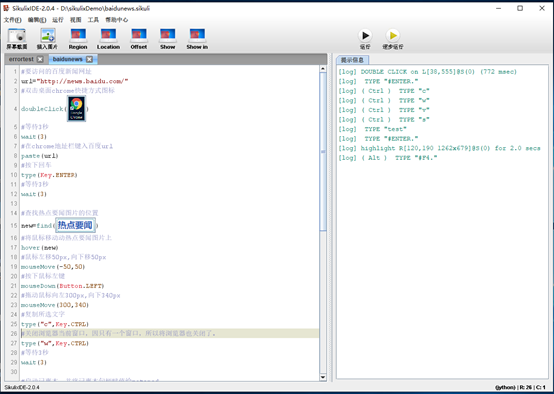
Task: Click the editor scrollbar down arrow
Action: coord(323,377)
